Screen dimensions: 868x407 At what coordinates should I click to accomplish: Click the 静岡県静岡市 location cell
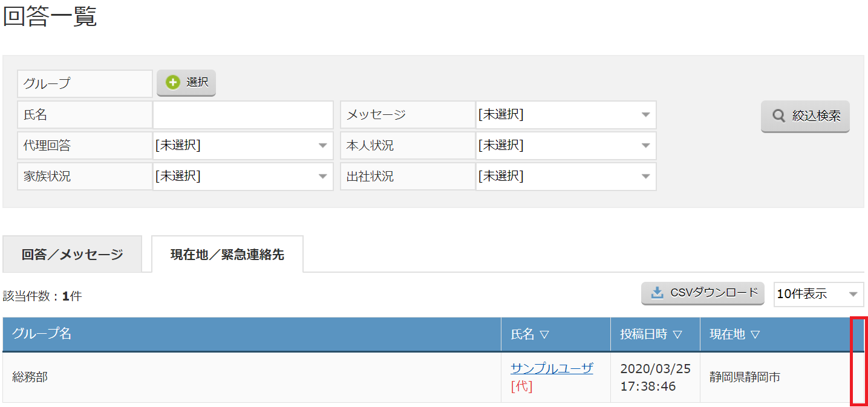coord(745,377)
